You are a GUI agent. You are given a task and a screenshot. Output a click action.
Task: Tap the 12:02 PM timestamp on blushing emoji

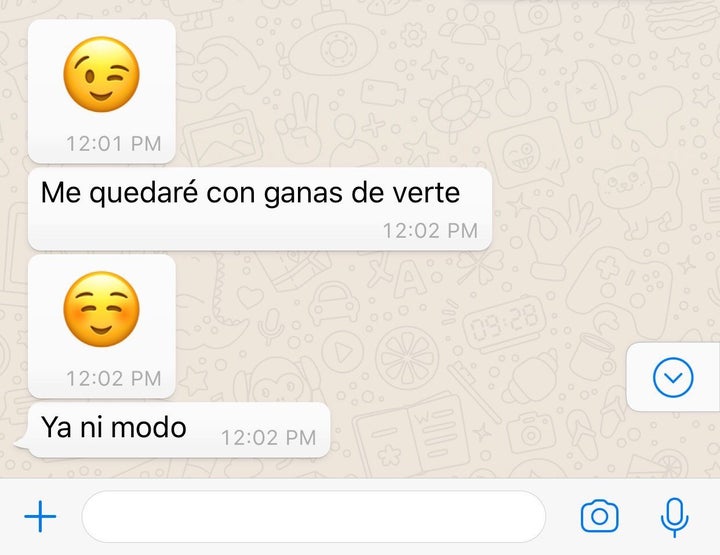pyautogui.click(x=114, y=379)
